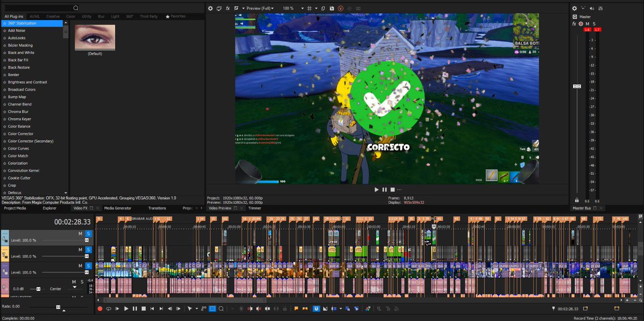Go to start of the project
Screen dimensions: 644x321
(x=152, y=309)
